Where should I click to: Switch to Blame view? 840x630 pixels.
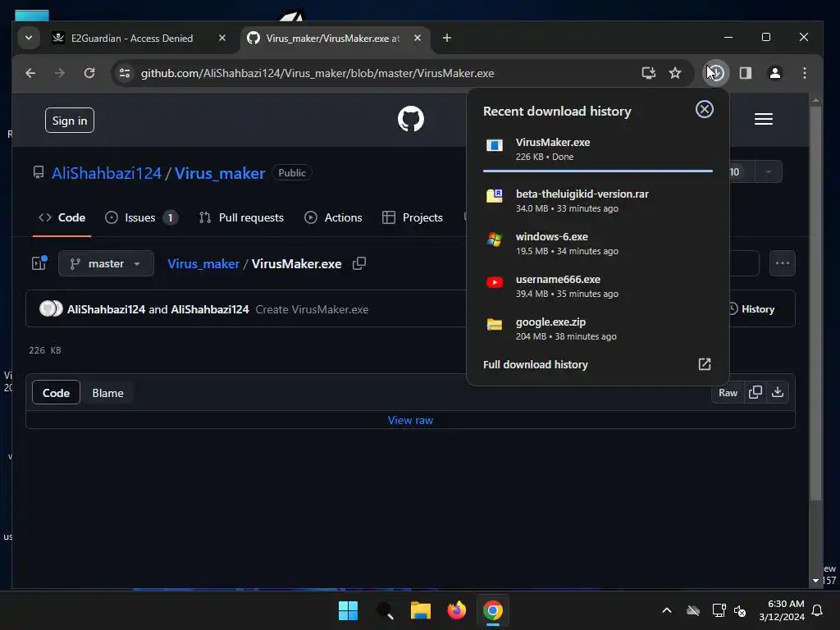pos(107,393)
